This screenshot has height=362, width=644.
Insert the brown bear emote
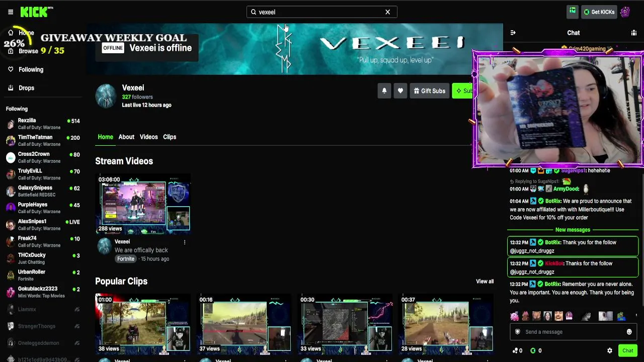[525, 316]
